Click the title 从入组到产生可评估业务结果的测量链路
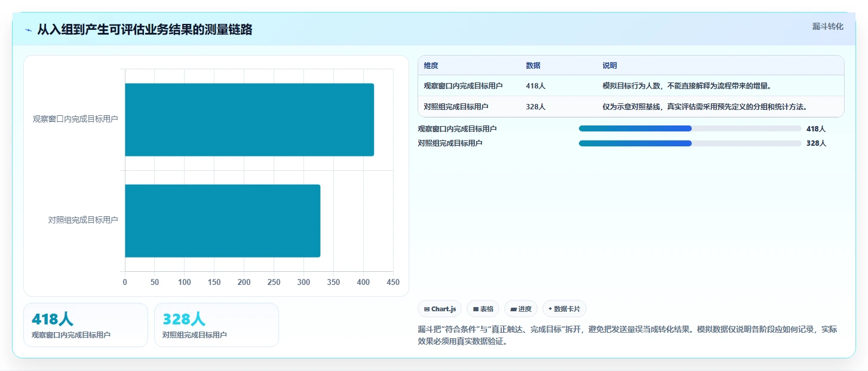The height and width of the screenshot is (371, 868). [145, 30]
